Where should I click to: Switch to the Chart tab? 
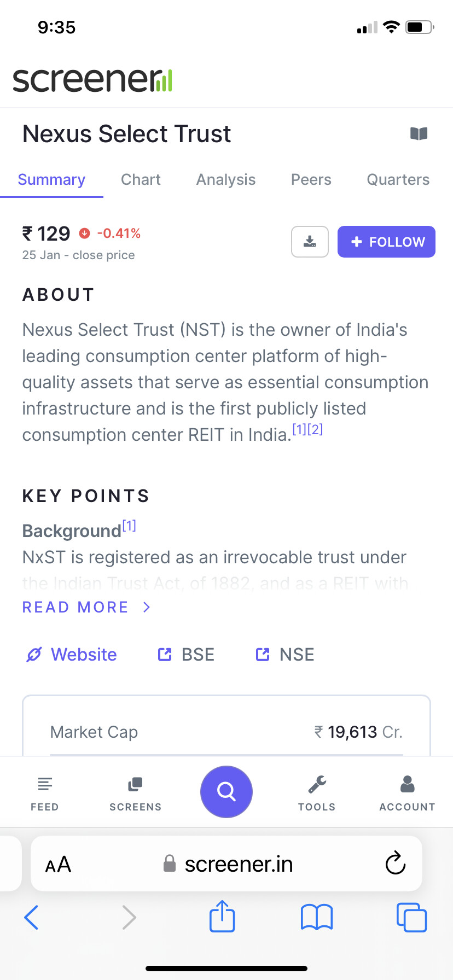(141, 179)
